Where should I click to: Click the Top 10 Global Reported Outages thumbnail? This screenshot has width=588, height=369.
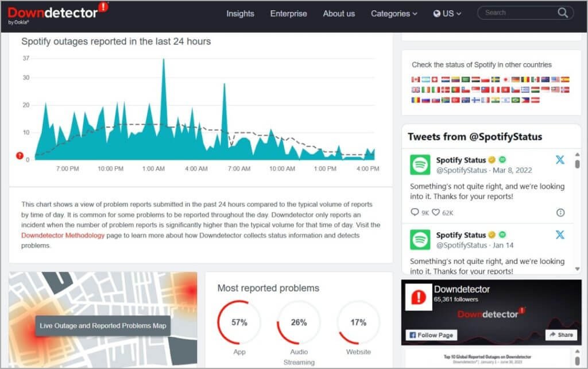pos(488,359)
